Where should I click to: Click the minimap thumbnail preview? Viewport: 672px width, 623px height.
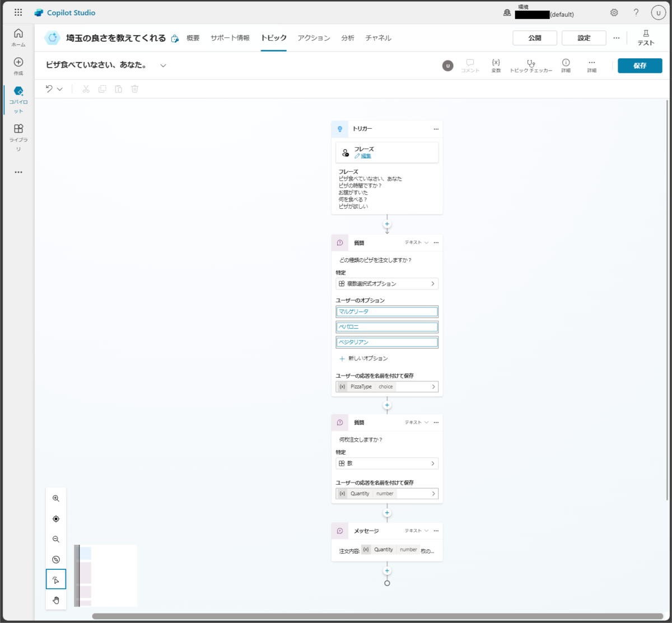tap(105, 575)
